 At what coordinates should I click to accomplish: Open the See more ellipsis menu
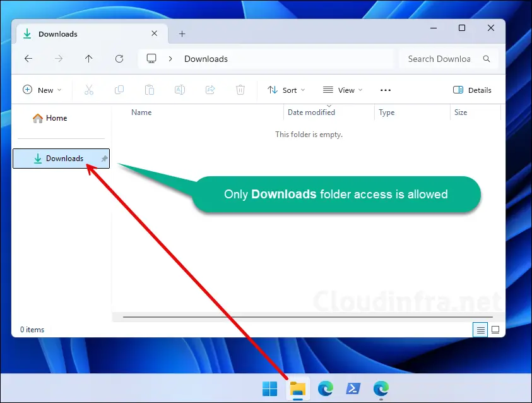click(386, 90)
